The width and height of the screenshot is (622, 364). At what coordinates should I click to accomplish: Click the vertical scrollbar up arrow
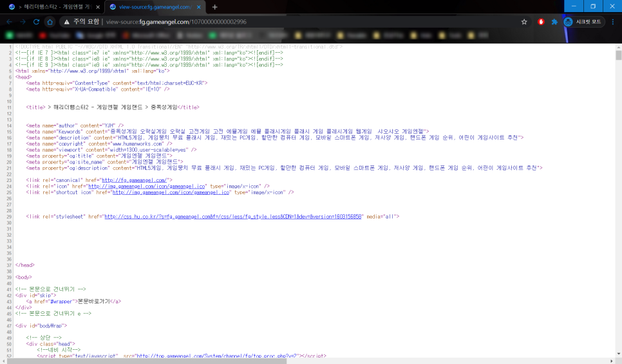(618, 47)
